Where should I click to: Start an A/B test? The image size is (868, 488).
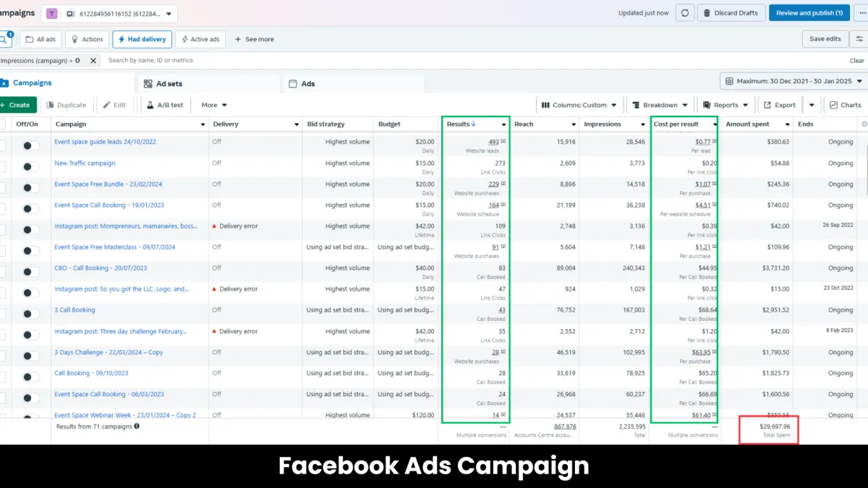165,105
